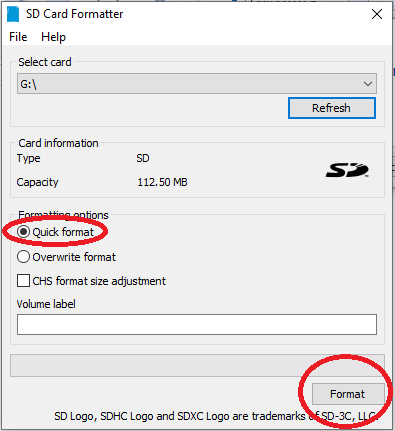Select the Overwrite format option
The image size is (395, 431).
tap(23, 257)
